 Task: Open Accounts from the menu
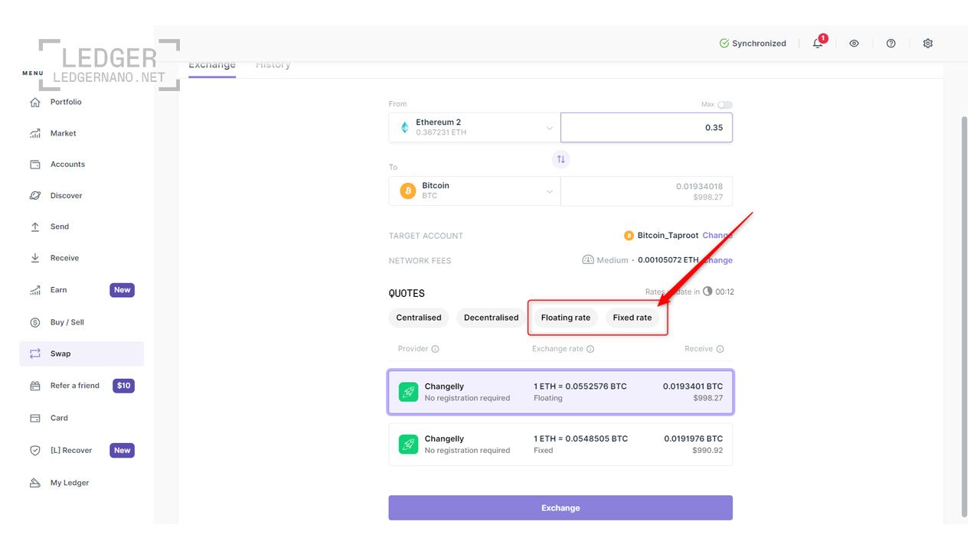tap(68, 165)
